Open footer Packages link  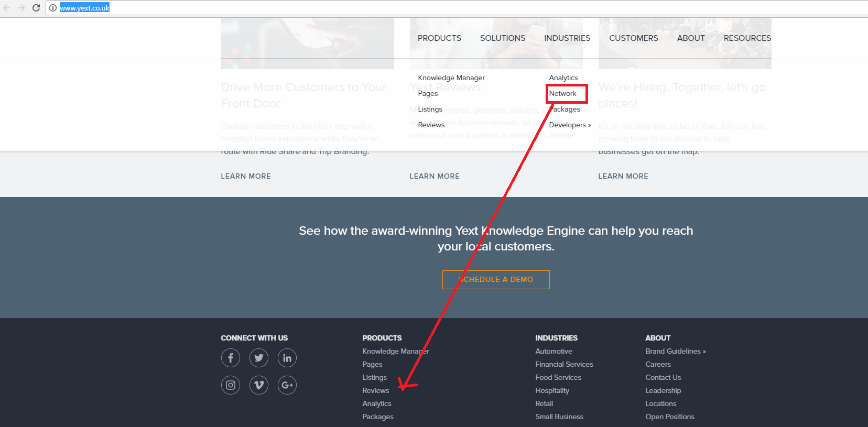(x=378, y=417)
